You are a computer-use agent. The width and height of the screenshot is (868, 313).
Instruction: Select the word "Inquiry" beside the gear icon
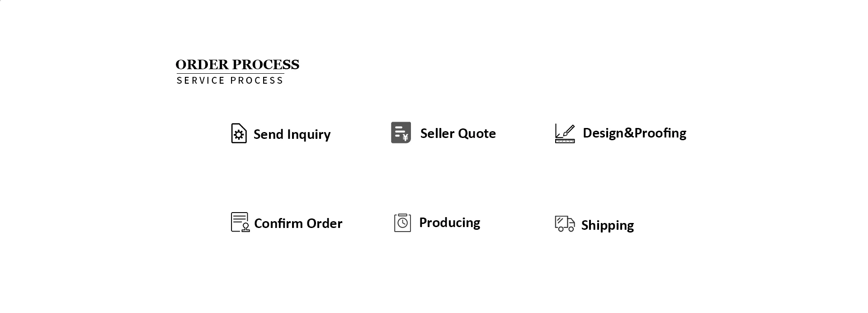[309, 135]
